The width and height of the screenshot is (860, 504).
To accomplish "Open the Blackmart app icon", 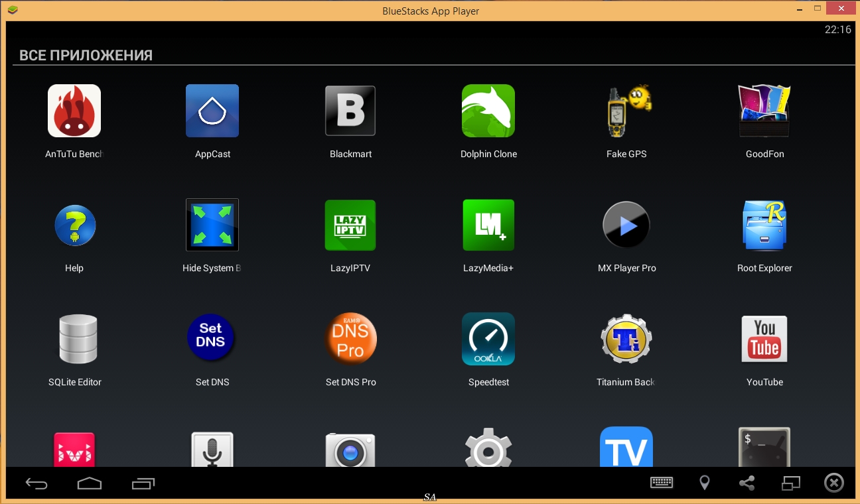I will (350, 111).
